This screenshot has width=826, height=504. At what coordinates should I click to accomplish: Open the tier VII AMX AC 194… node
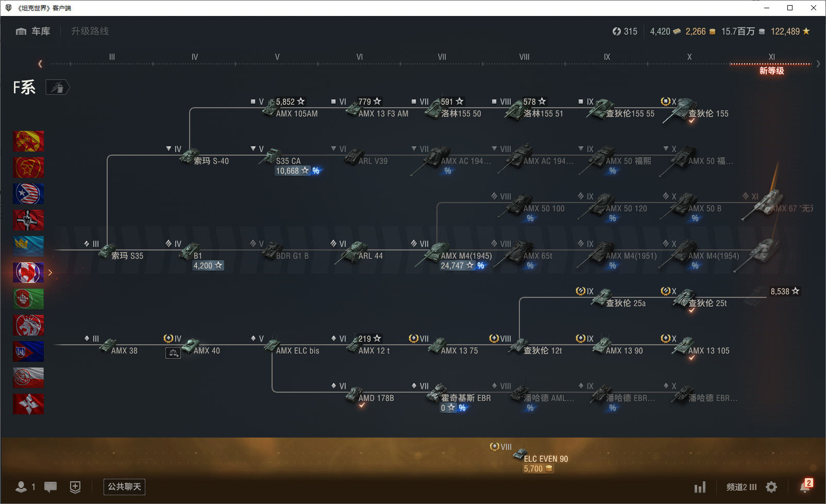451,160
